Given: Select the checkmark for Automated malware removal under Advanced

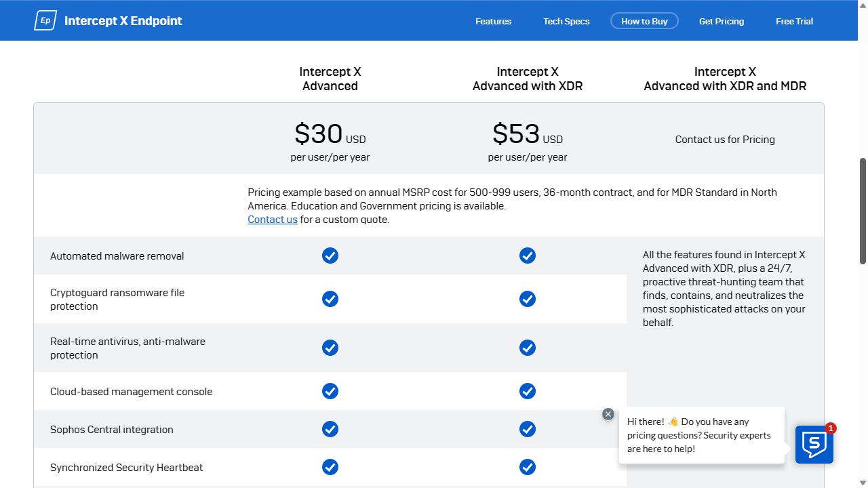Looking at the screenshot, I should point(330,256).
